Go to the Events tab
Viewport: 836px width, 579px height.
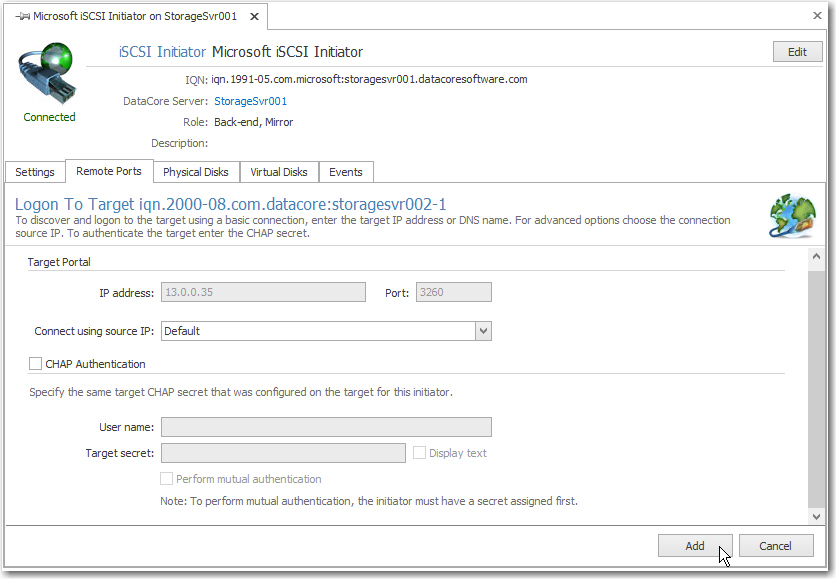tap(346, 172)
